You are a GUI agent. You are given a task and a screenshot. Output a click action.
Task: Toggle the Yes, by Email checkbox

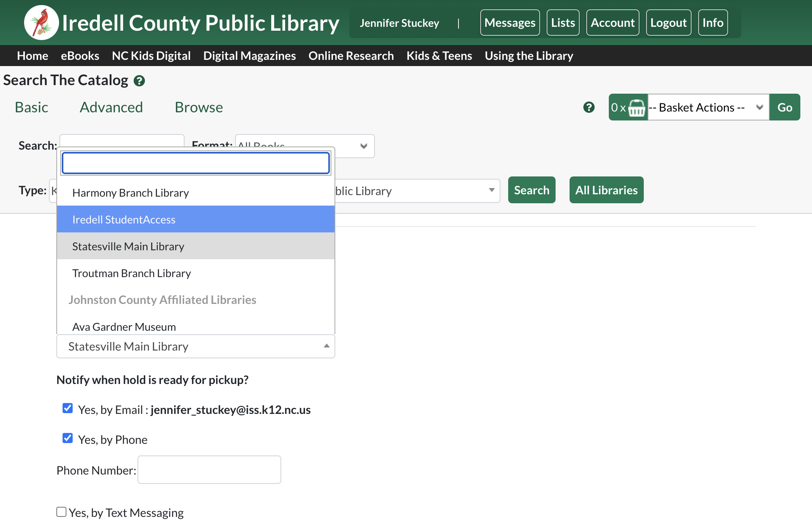pos(68,408)
